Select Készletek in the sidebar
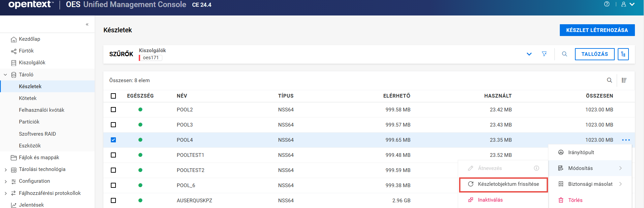 pos(47,86)
